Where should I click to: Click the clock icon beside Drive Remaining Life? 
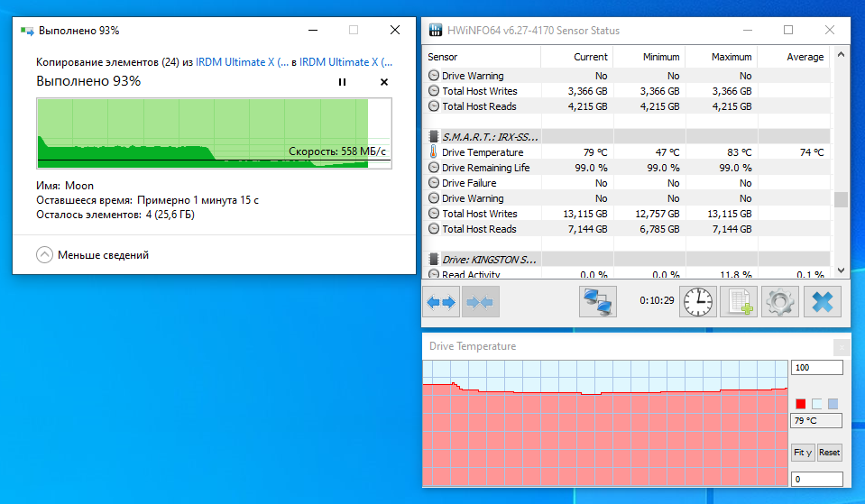point(434,168)
